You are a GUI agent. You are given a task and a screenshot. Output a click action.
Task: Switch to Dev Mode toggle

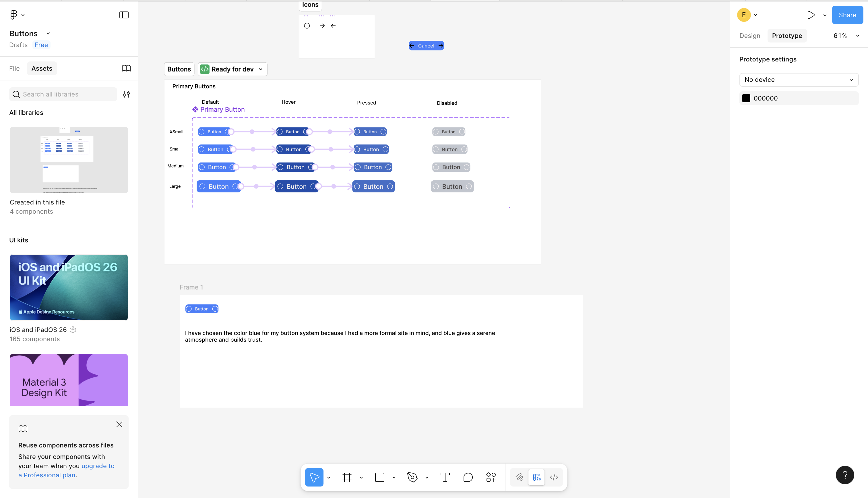pyautogui.click(x=554, y=477)
